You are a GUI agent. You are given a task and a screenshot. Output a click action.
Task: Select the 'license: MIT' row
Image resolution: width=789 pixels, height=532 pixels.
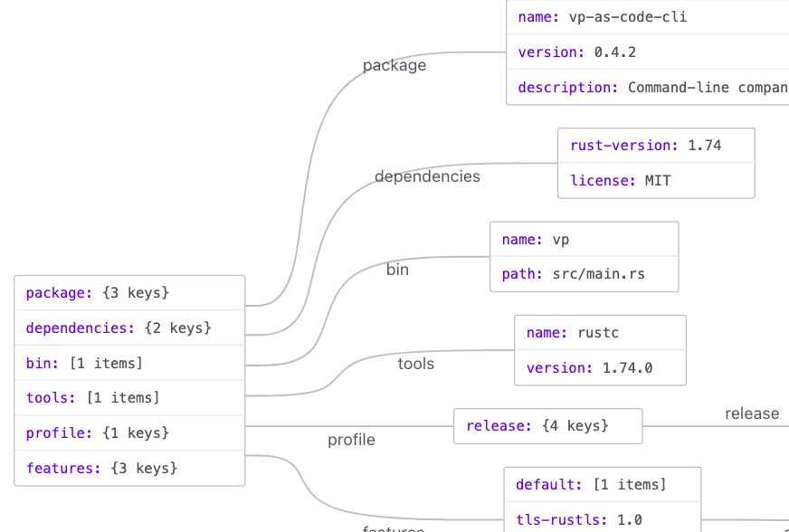coord(656,180)
